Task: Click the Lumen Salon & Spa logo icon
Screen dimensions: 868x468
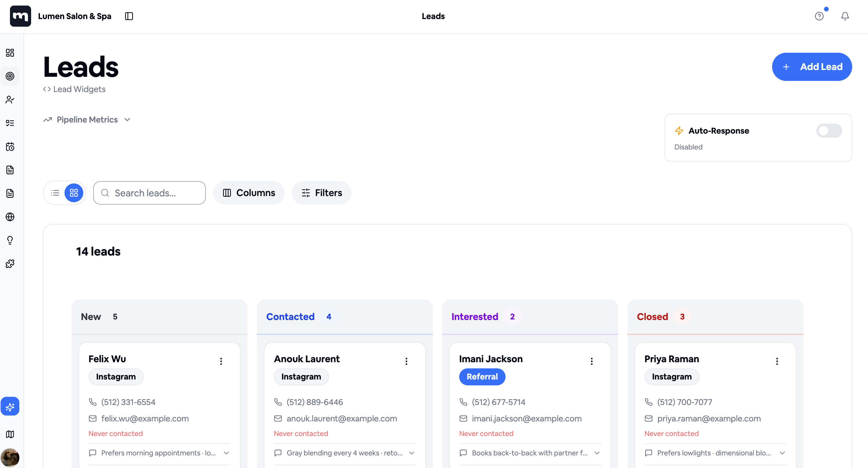Action: pos(20,16)
